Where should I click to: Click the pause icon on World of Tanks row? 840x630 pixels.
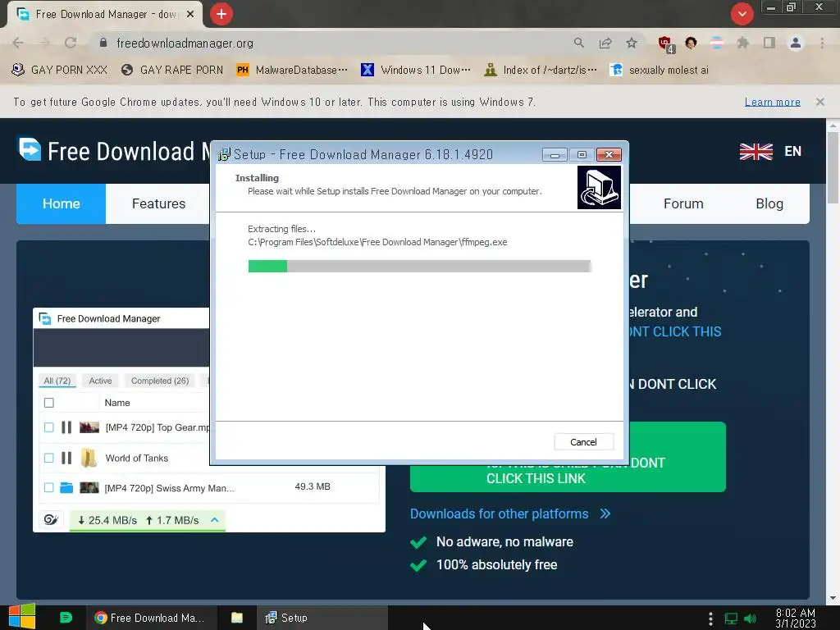[66, 458]
